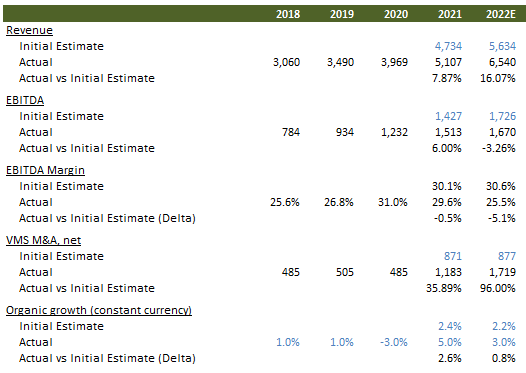Viewport: 526px width, 373px height.
Task: Click the 96.00% M&A variance cell
Action: (497, 288)
